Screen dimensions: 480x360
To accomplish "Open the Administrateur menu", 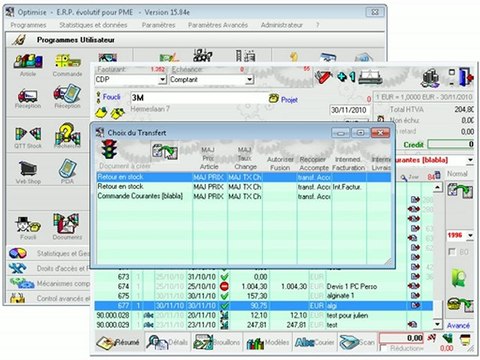I will tap(282, 25).
